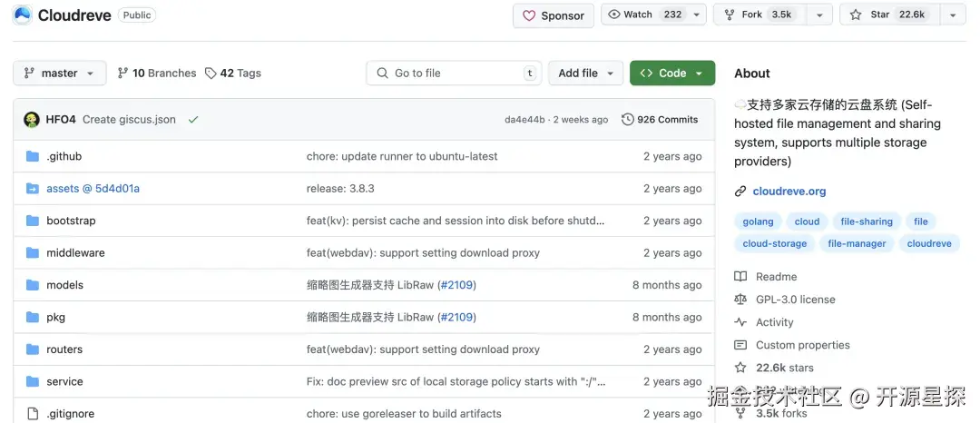Open HFO4 author profile link
The image size is (980, 423).
coord(61,119)
